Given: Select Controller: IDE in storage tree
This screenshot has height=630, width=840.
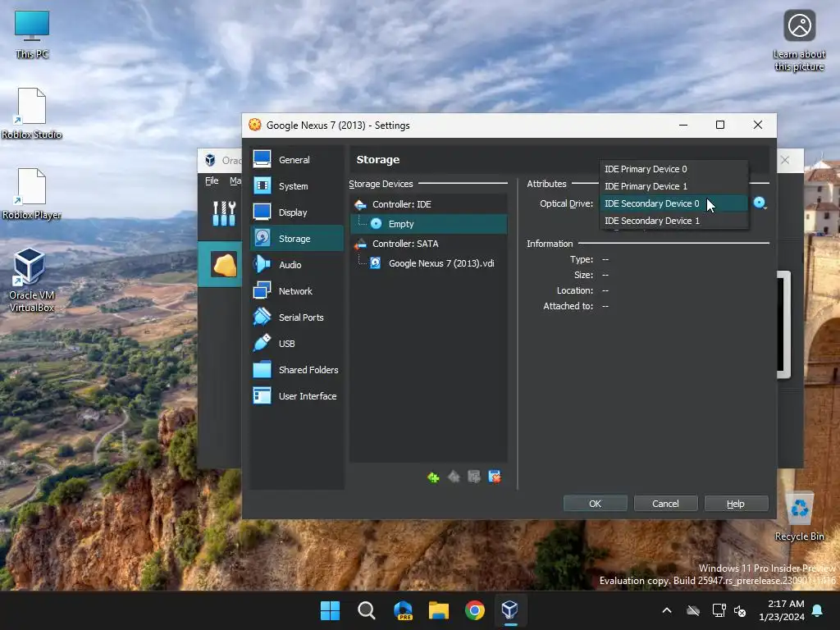Looking at the screenshot, I should tap(428, 204).
